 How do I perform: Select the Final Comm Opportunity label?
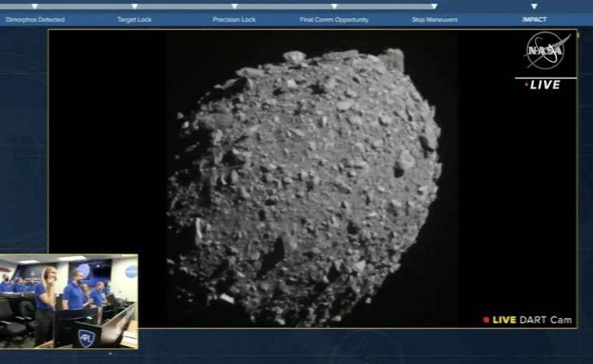point(334,19)
